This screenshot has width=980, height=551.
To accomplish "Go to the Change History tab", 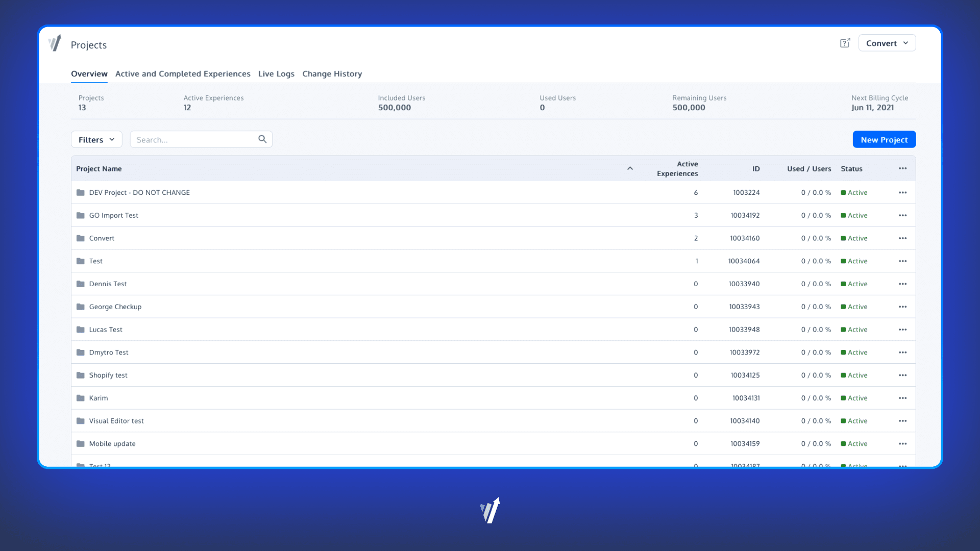I will click(332, 74).
